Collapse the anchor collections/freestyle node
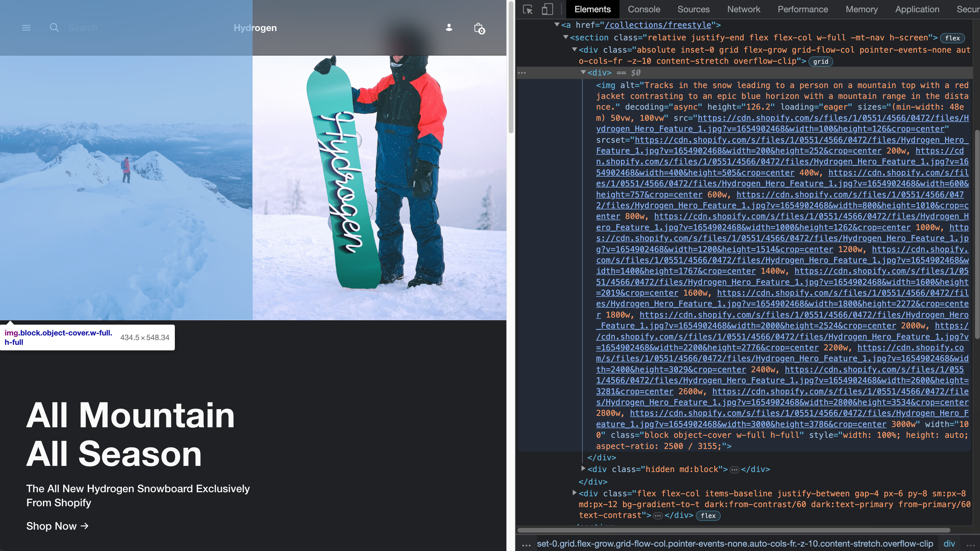This screenshot has height=551, width=980. click(x=557, y=25)
